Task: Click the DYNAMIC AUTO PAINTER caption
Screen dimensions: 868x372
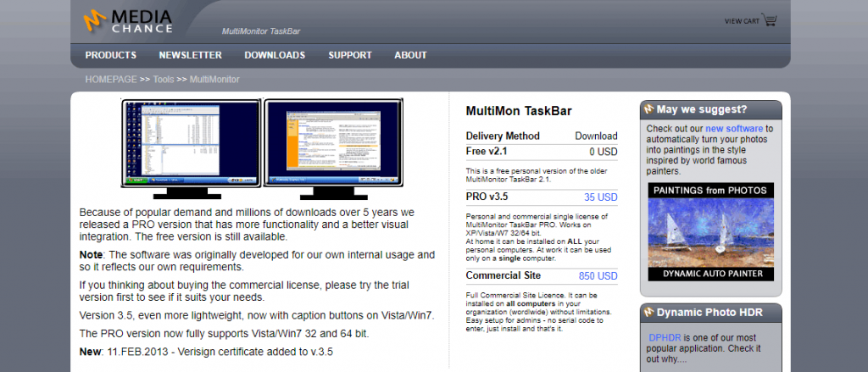Action: 711,274
